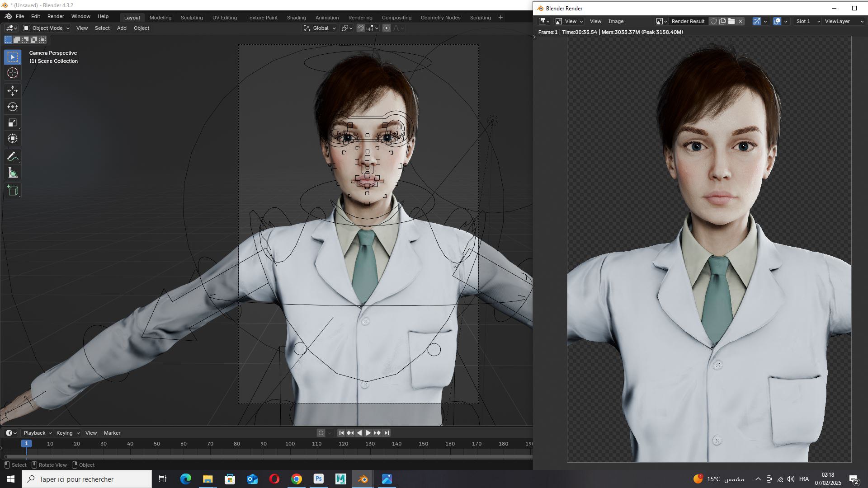Toggle proportional editing in viewport header
Image resolution: width=868 pixels, height=488 pixels.
(387, 28)
